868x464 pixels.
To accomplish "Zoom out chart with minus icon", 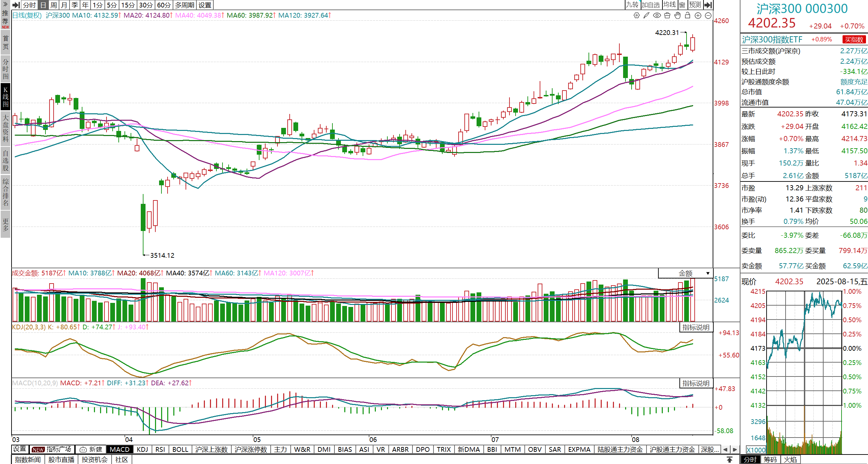I will [708, 15].
